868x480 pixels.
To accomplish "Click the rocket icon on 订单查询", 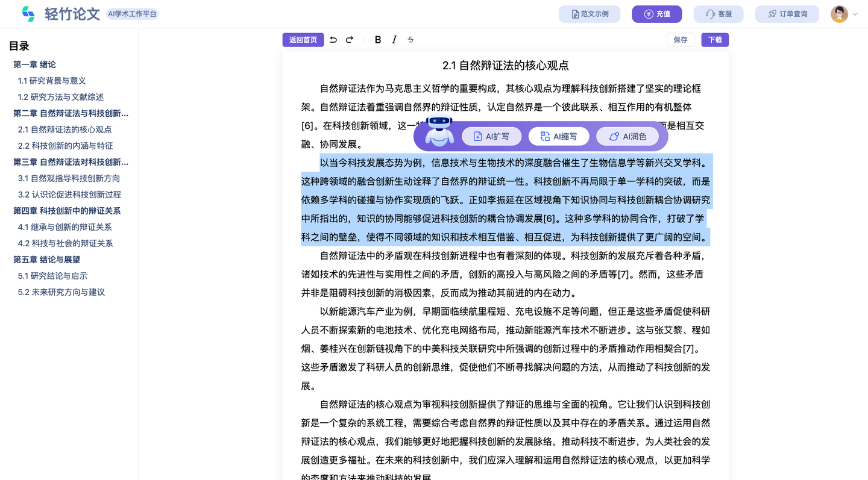I will (772, 14).
